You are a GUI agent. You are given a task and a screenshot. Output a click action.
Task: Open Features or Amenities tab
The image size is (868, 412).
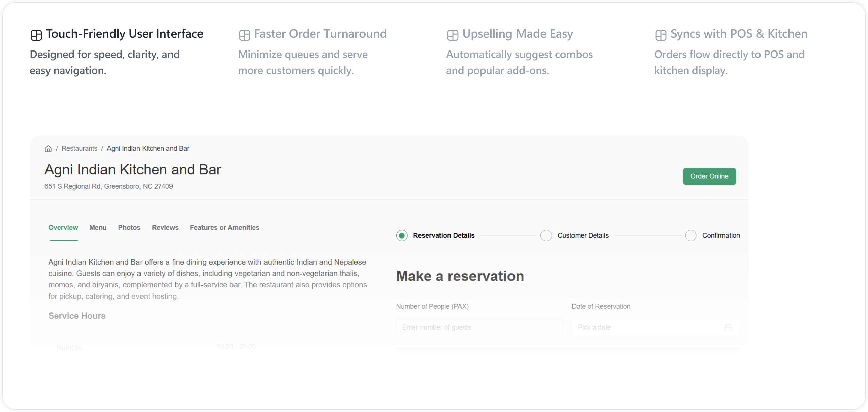(224, 228)
